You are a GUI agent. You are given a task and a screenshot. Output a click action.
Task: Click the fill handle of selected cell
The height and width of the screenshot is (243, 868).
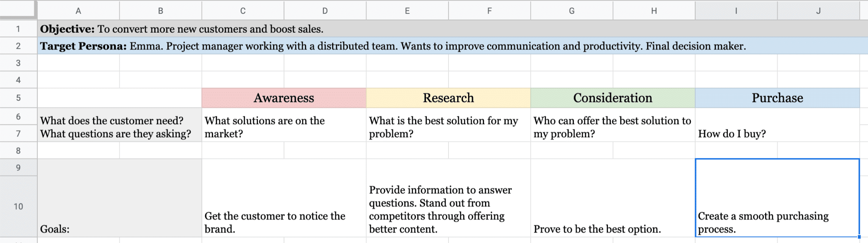tap(859, 237)
